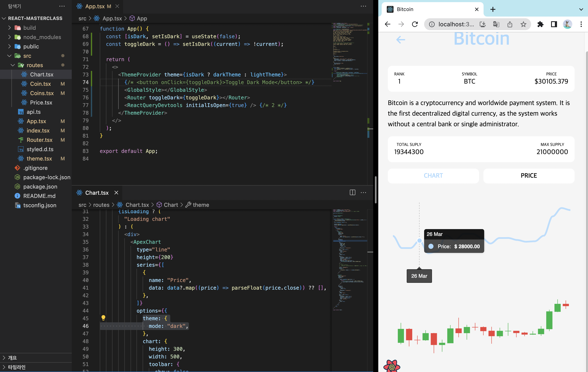This screenshot has height=372, width=588.
Task: Expand the 개요 outline section
Action: (12, 358)
